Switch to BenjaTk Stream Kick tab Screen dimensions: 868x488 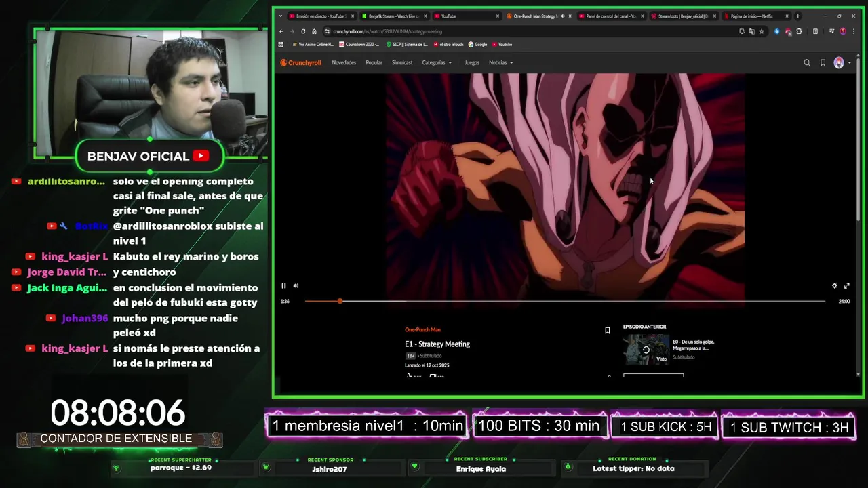(x=395, y=16)
